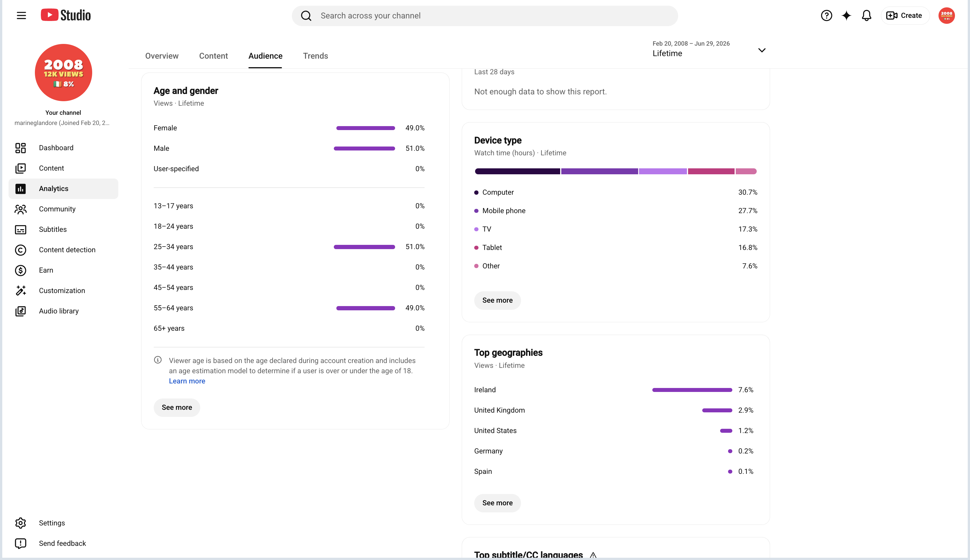Open notifications bell
This screenshot has height=560, width=970.
[x=866, y=15]
